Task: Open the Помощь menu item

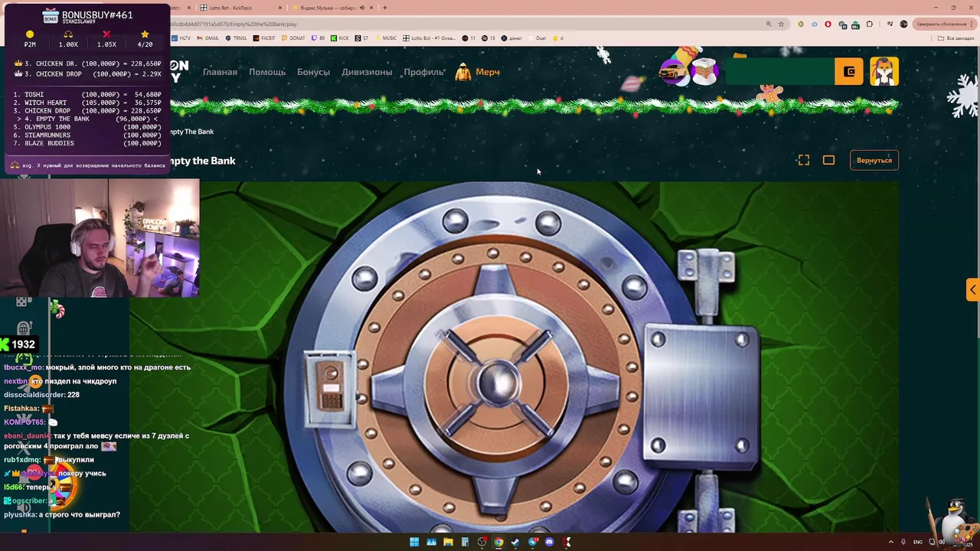Action: [x=267, y=72]
